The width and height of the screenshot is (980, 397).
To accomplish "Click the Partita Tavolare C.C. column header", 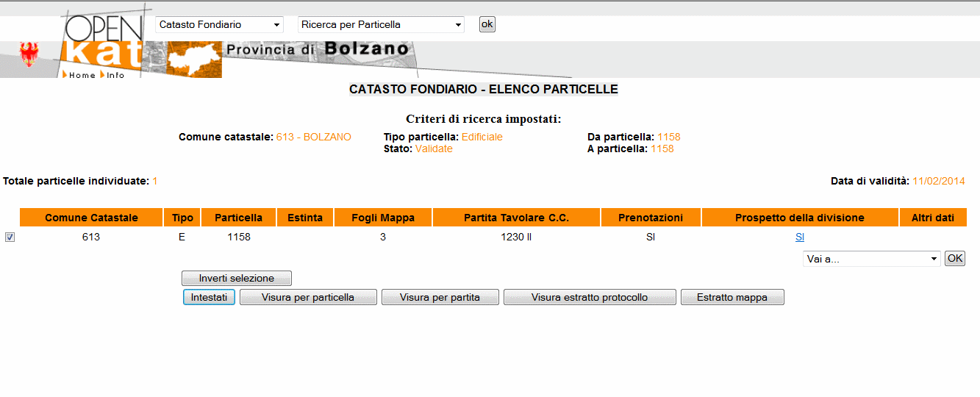I will (x=516, y=218).
